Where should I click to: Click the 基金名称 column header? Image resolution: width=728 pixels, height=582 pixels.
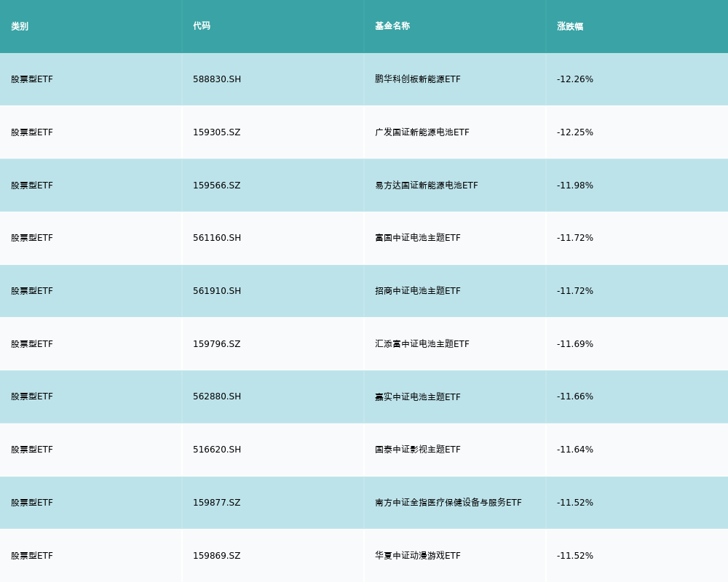click(x=392, y=26)
